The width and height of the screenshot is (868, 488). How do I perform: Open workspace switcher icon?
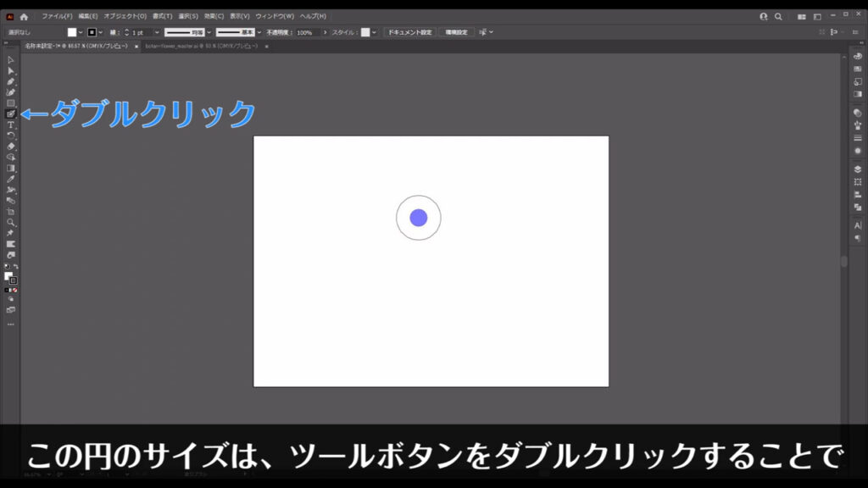[x=817, y=17]
